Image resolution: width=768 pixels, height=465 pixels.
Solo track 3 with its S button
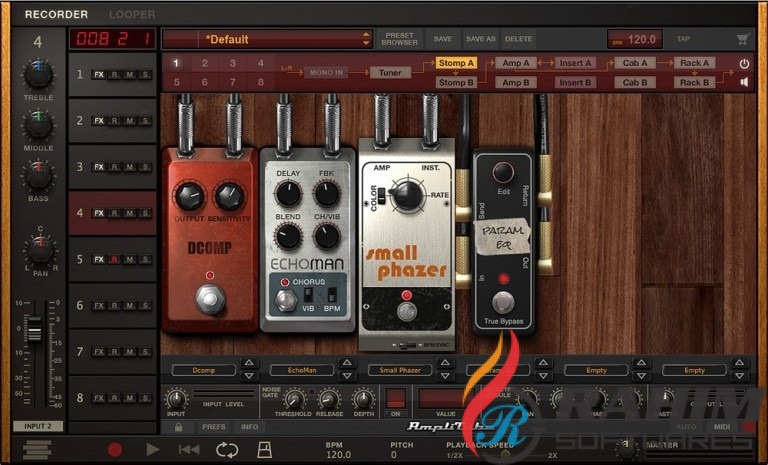click(145, 167)
